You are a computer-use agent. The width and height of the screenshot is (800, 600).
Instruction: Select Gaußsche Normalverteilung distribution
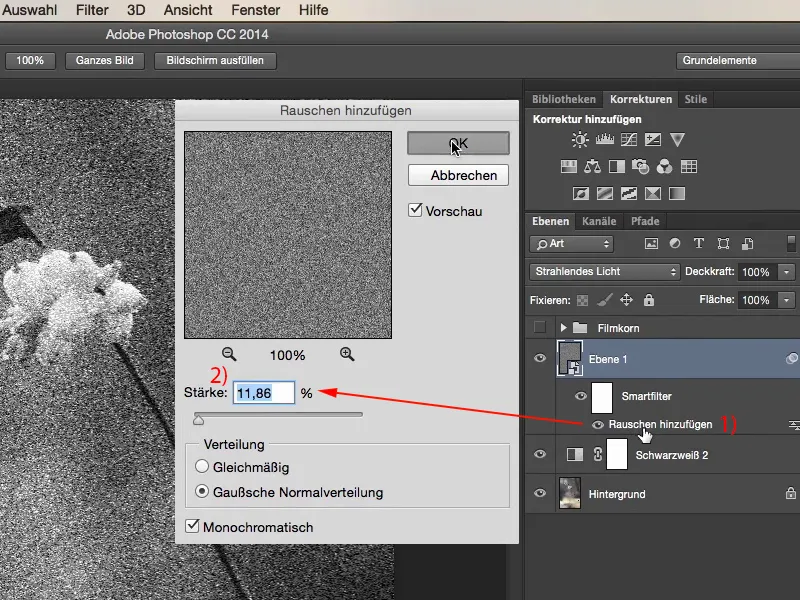click(x=202, y=491)
